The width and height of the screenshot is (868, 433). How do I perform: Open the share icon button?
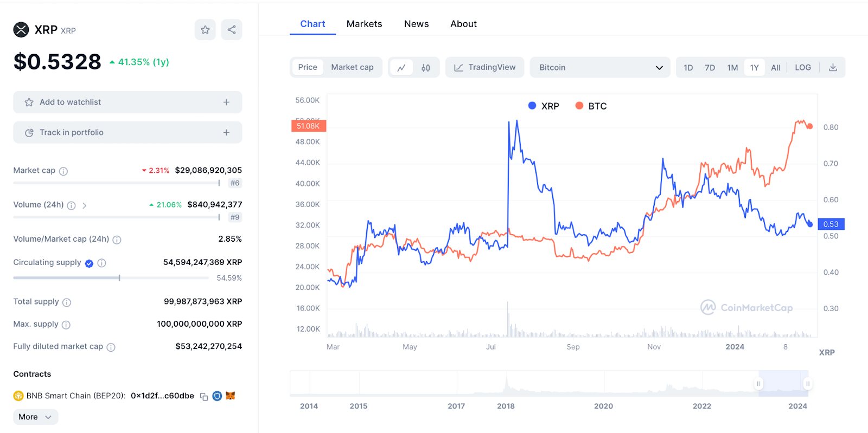(x=232, y=30)
